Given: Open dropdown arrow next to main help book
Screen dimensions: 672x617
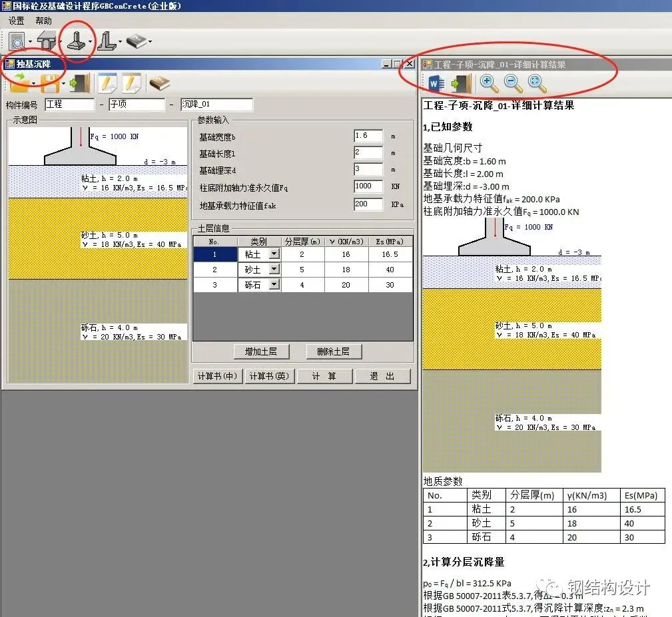Looking at the screenshot, I should pos(150,41).
